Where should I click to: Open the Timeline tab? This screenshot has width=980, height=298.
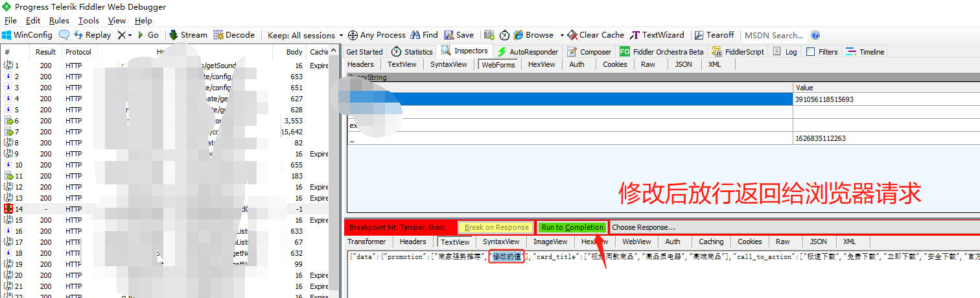865,52
